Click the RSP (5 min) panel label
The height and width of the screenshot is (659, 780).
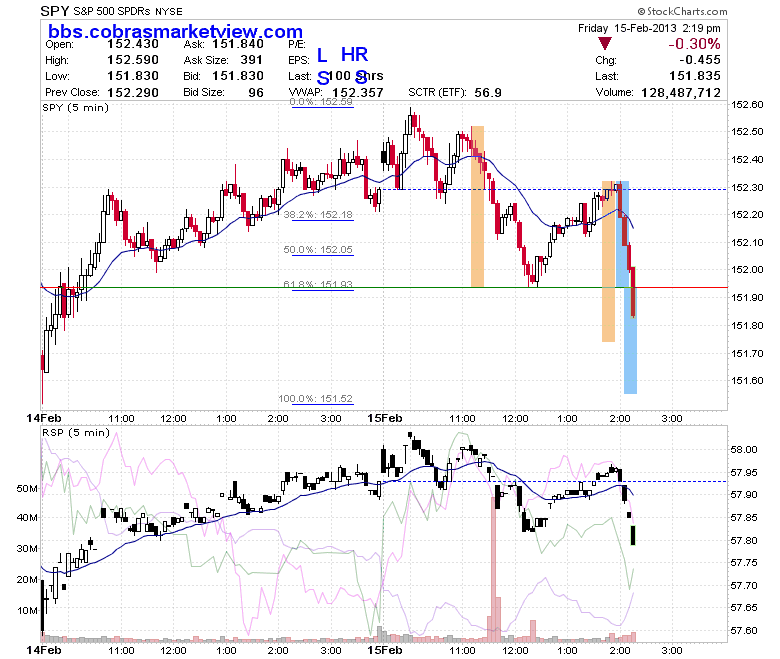(76, 432)
